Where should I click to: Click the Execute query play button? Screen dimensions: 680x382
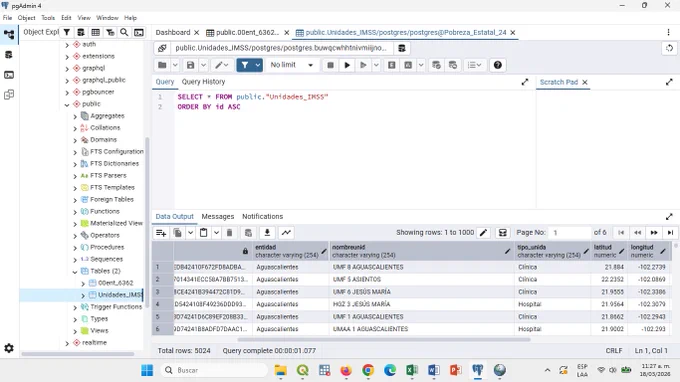pyautogui.click(x=347, y=65)
